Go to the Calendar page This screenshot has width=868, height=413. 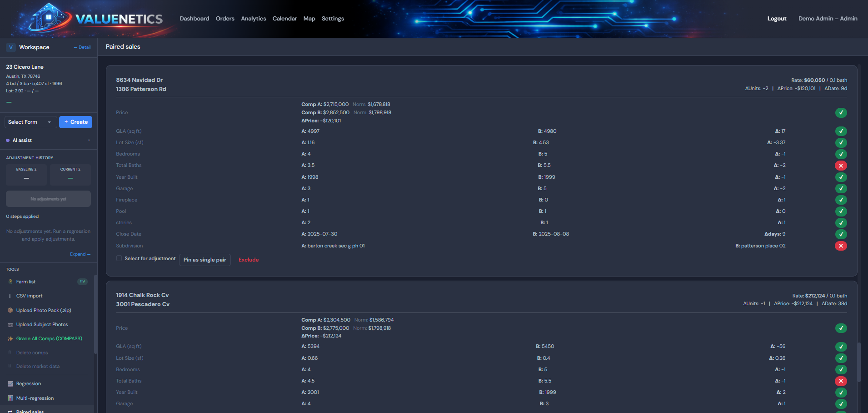coord(284,19)
